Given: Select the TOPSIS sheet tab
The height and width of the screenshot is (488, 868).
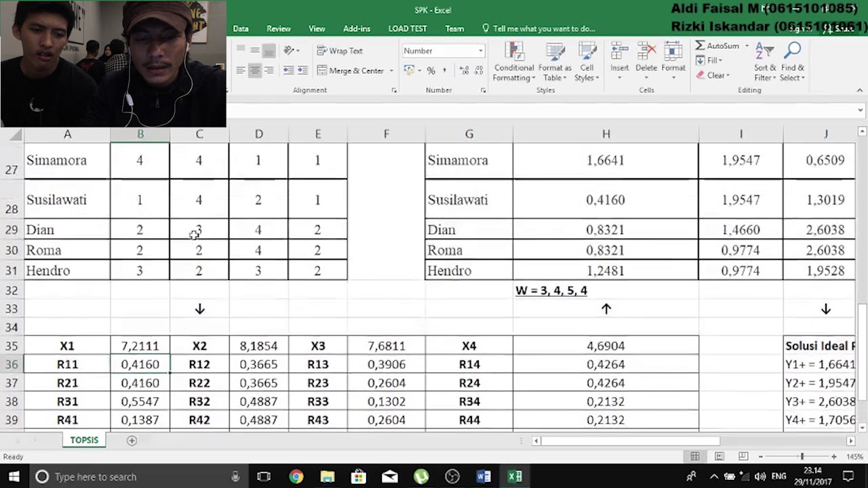Looking at the screenshot, I should (x=84, y=440).
